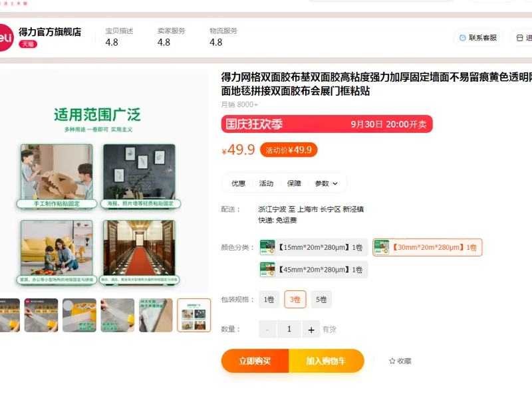Viewport: 532px width, 402px height.
Task: Click the swatch icon on 30mm*20m*280μm option
Action: 381,247
